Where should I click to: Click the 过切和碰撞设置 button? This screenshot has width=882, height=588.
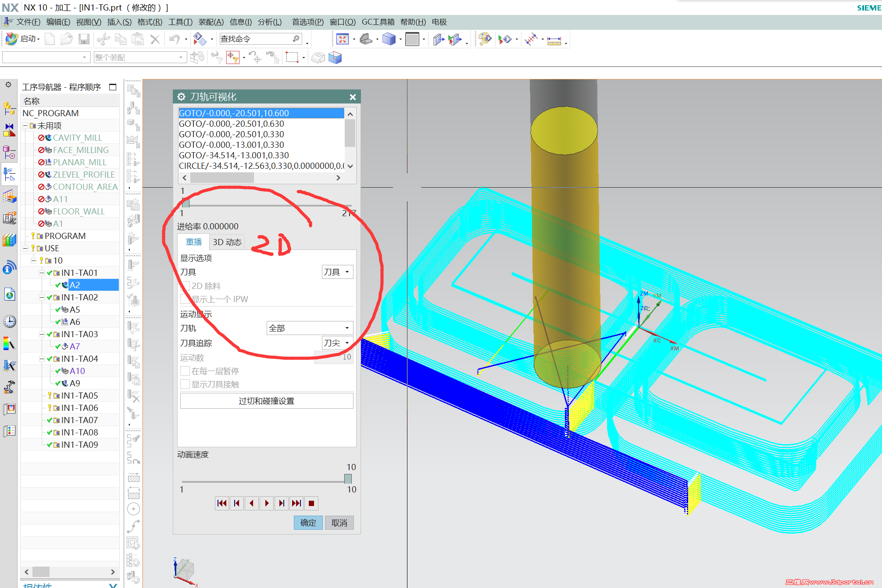point(266,401)
